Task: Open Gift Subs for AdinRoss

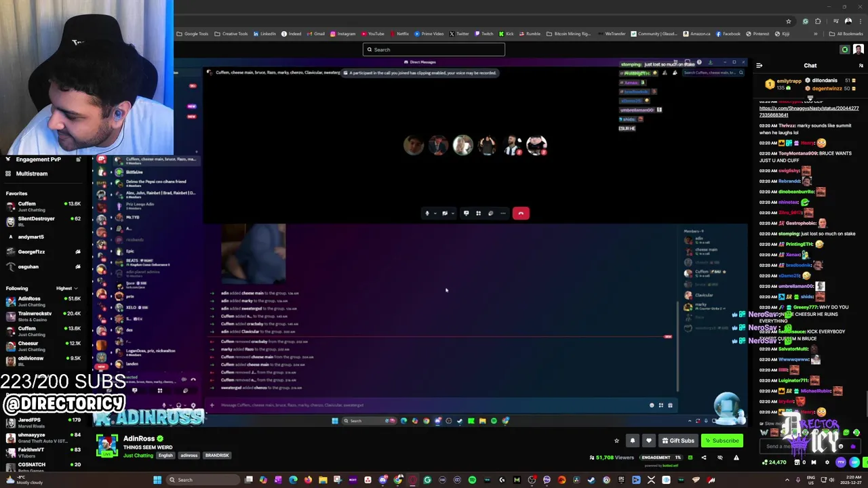Action: (677, 441)
